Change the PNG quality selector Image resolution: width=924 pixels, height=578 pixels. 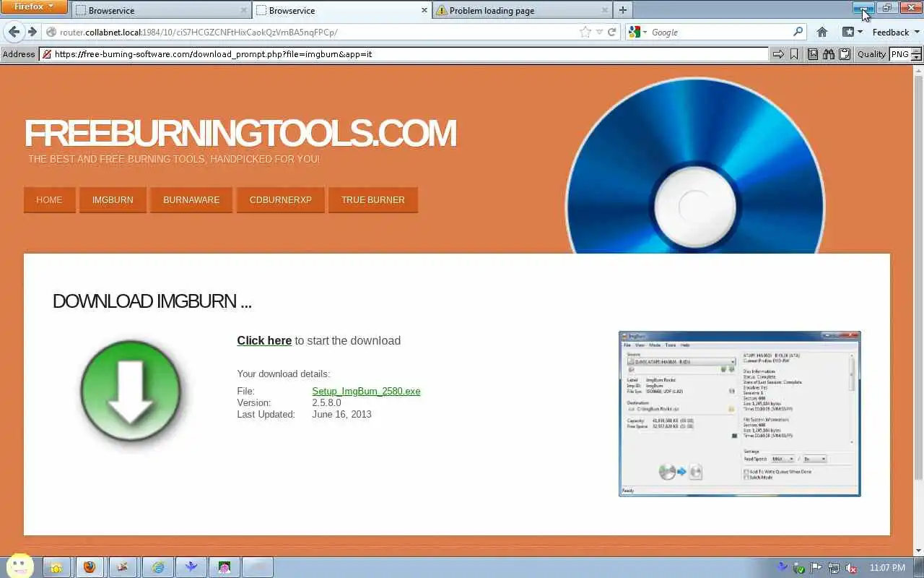click(906, 54)
